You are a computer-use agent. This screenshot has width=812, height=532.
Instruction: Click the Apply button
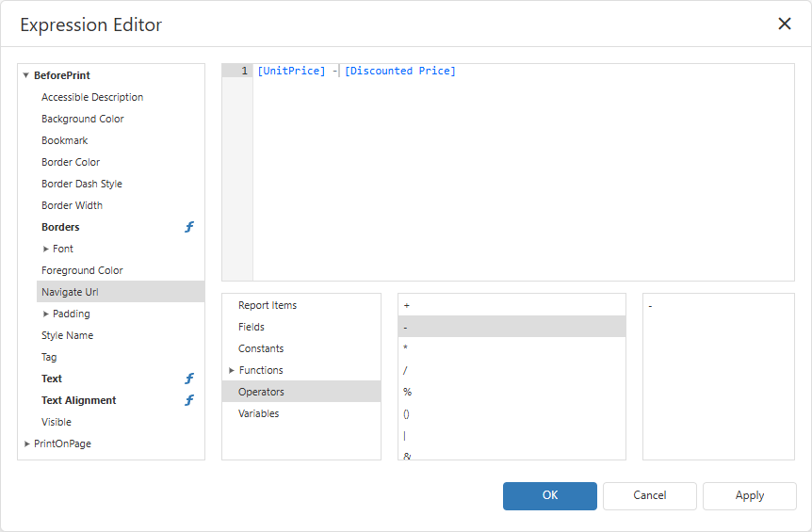point(749,496)
